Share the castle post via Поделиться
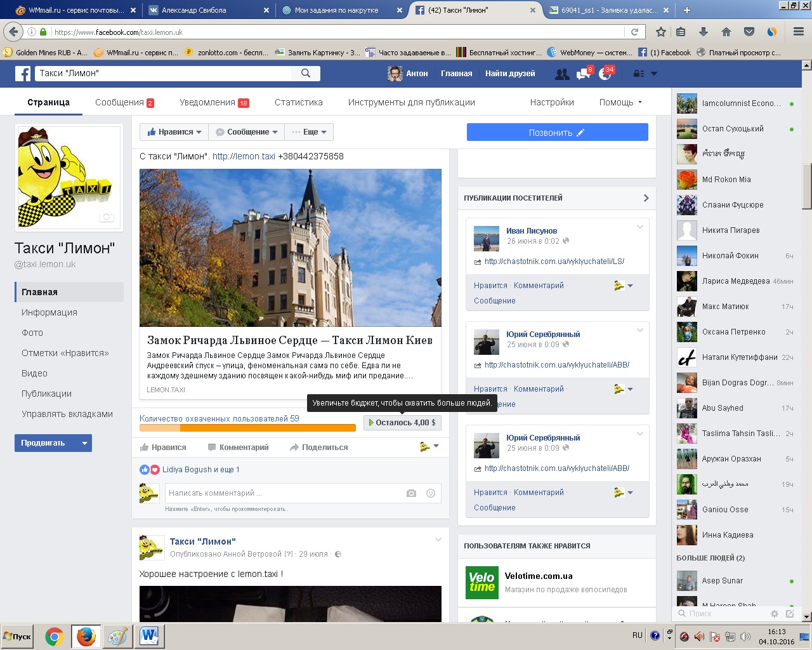This screenshot has height=650, width=812. [x=319, y=448]
